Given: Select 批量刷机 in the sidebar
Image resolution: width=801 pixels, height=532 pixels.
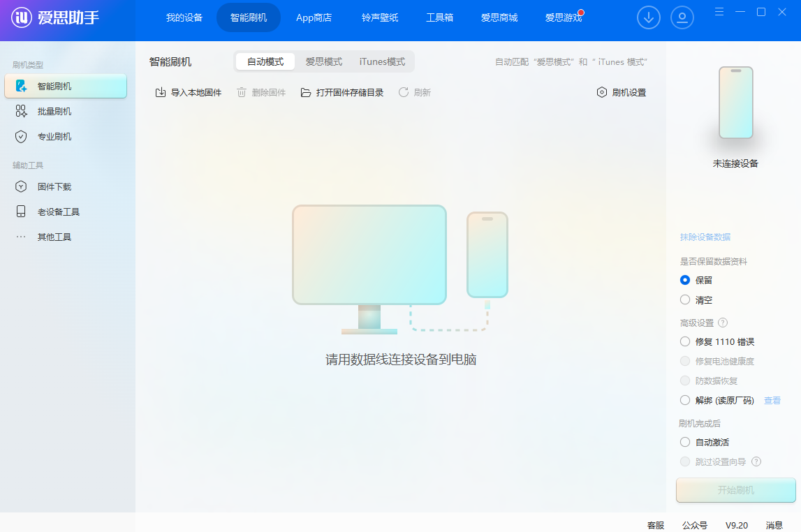Looking at the screenshot, I should (66, 111).
